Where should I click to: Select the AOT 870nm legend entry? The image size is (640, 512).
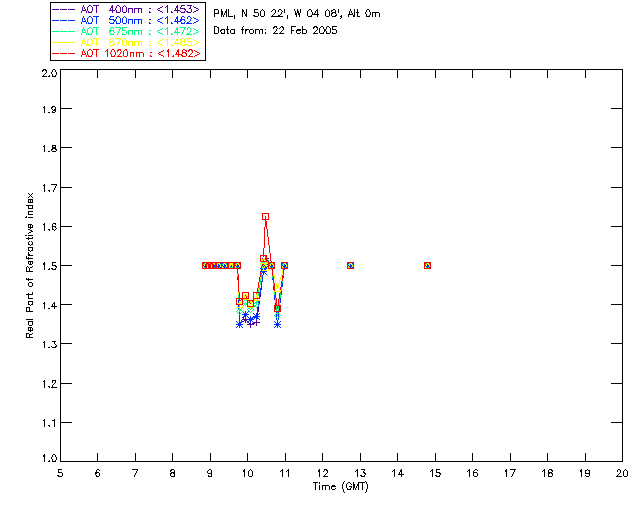[x=127, y=42]
